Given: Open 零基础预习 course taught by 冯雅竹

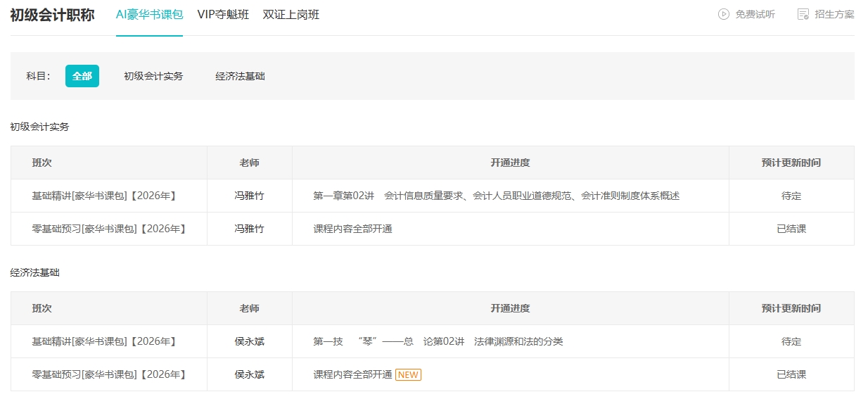Looking at the screenshot, I should (x=109, y=229).
